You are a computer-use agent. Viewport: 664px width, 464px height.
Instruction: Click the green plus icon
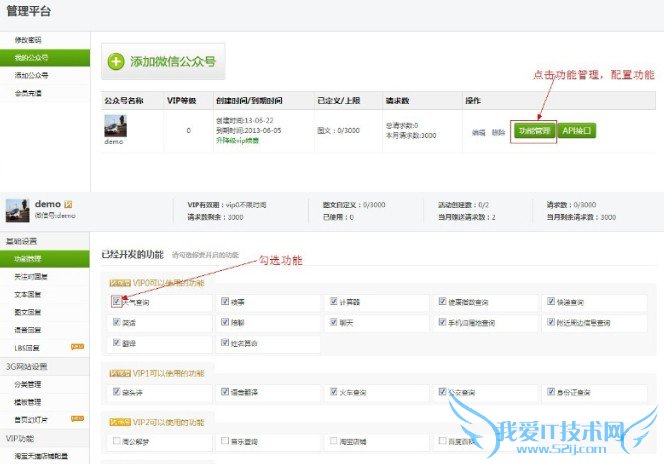(116, 61)
